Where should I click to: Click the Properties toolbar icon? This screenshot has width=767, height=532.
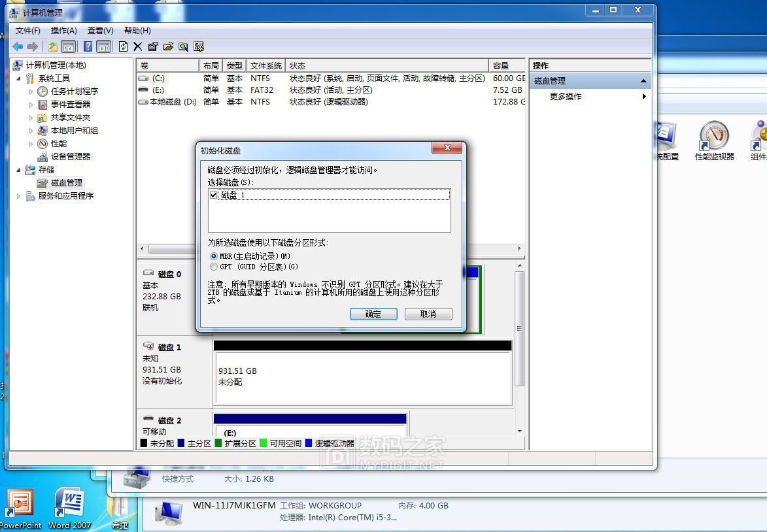click(x=153, y=46)
